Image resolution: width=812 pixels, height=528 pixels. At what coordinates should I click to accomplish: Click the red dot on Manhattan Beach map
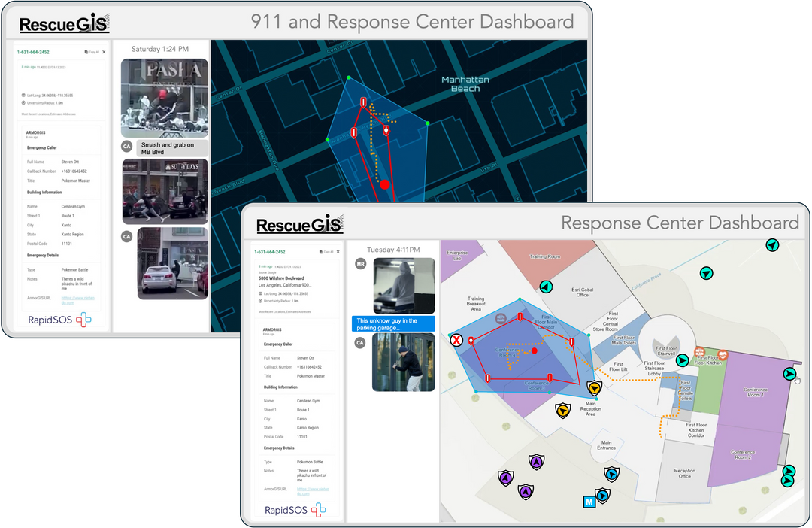pyautogui.click(x=385, y=184)
